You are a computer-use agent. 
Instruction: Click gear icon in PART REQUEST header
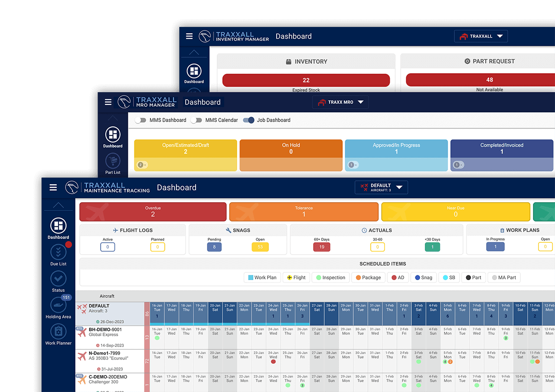(467, 61)
